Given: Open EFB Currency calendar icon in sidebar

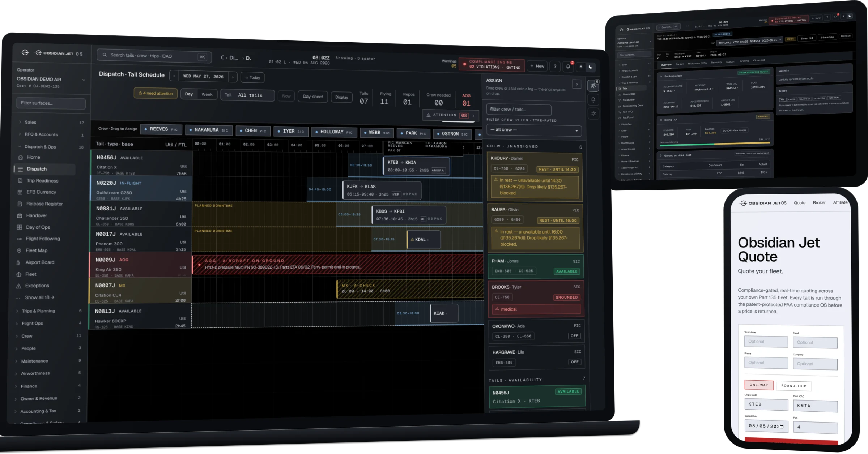Looking at the screenshot, I should point(20,192).
